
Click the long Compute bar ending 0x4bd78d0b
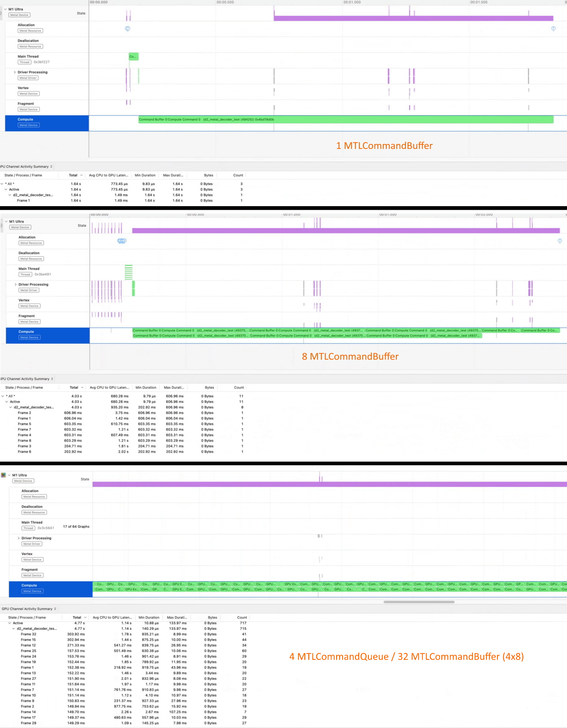[346, 119]
